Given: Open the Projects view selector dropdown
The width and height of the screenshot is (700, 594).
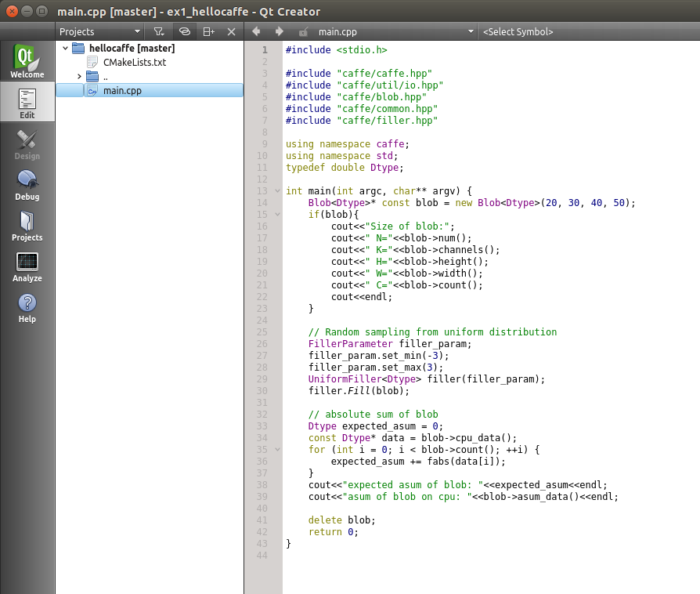Looking at the screenshot, I should 99,31.
